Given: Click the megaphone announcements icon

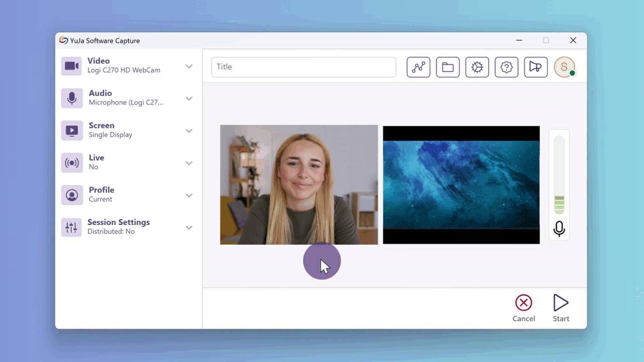Looking at the screenshot, I should point(536,67).
